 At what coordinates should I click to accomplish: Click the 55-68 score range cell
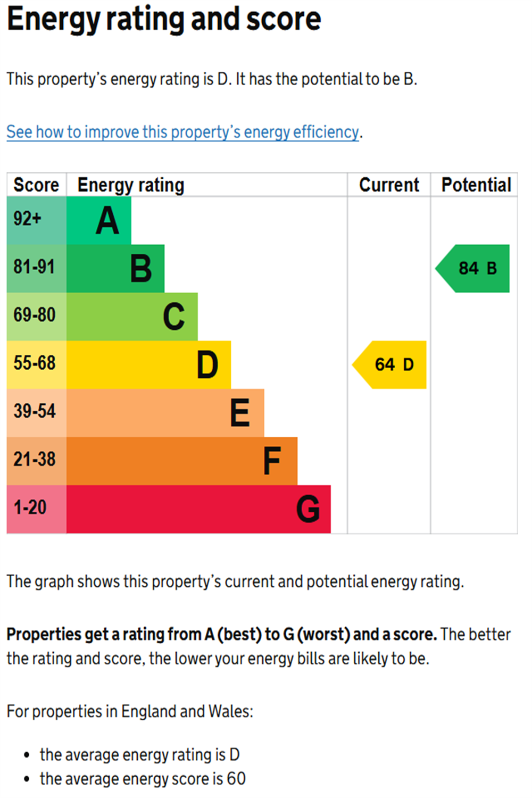(36, 365)
